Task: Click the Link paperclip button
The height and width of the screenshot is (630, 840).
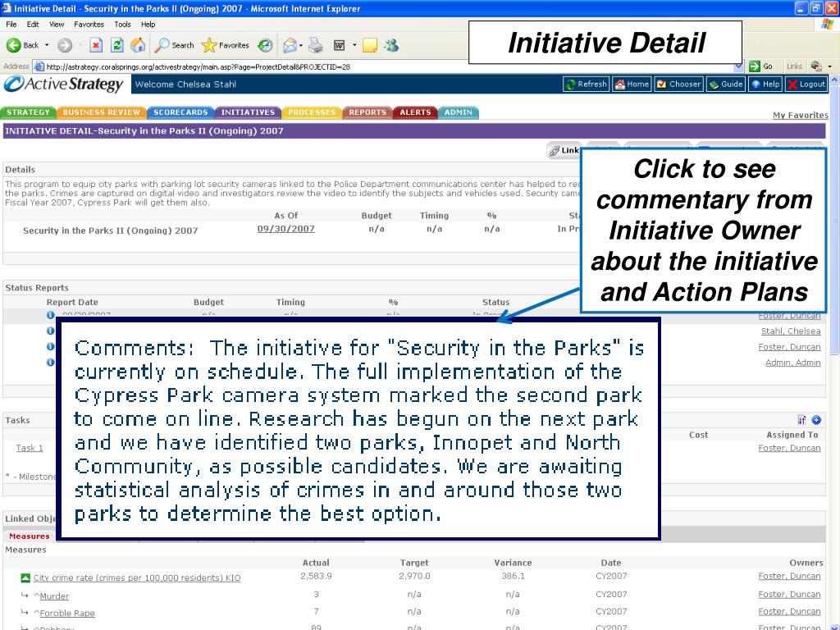Action: point(563,151)
